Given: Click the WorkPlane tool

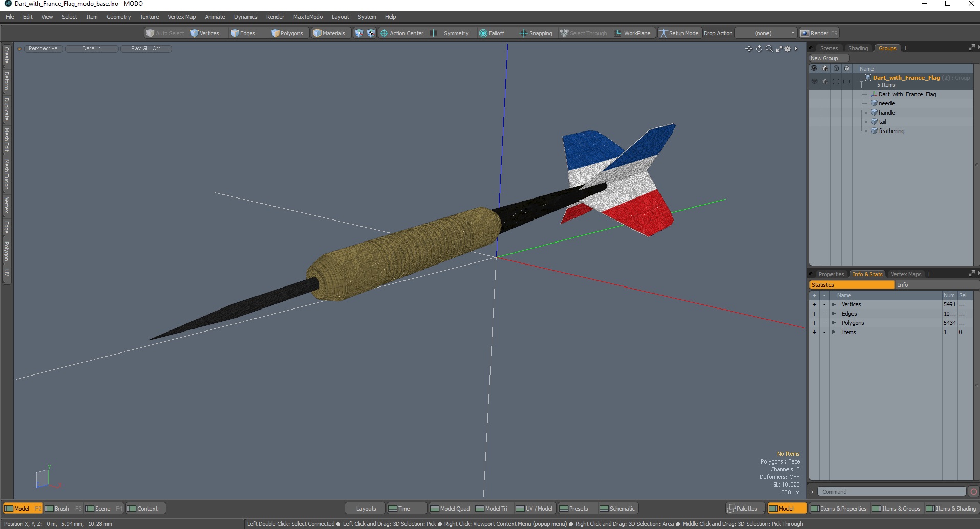Looking at the screenshot, I should click(x=632, y=33).
